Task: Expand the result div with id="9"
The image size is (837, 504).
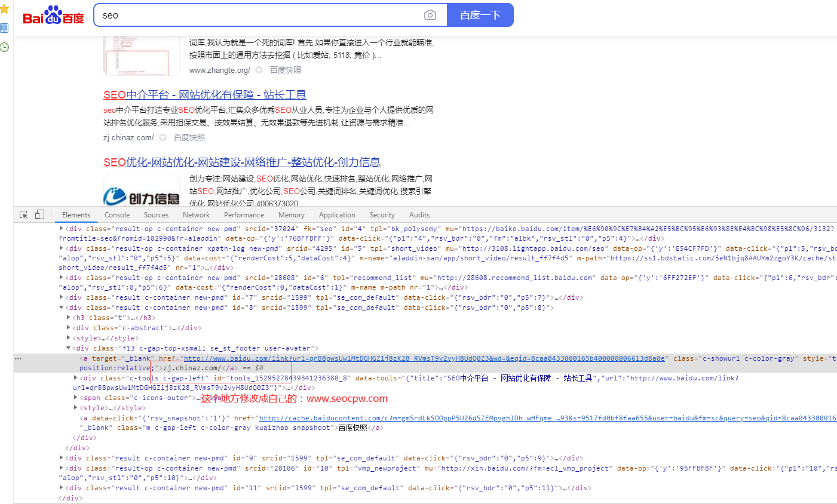Action: pyautogui.click(x=62, y=458)
